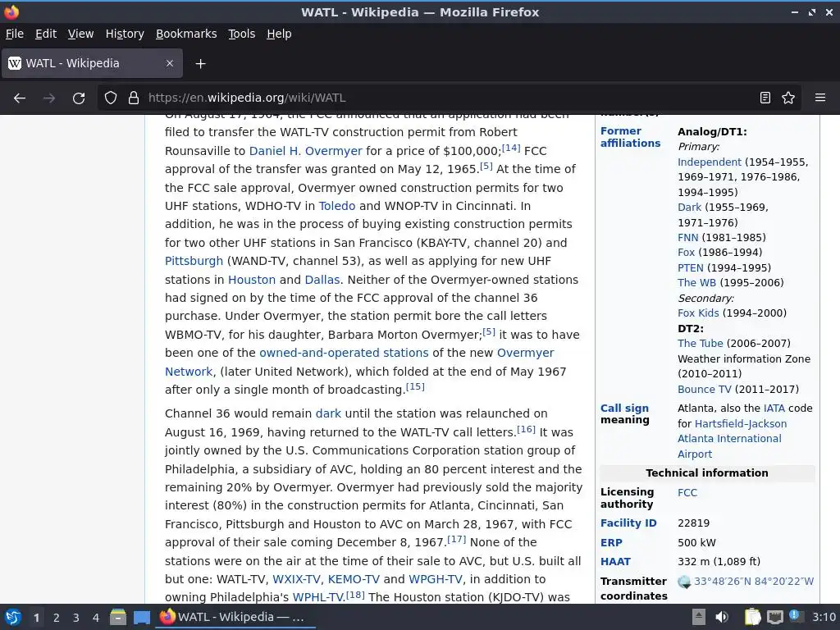This screenshot has height=630, width=840.
Task: Jump to citation [14]
Action: [511, 148]
